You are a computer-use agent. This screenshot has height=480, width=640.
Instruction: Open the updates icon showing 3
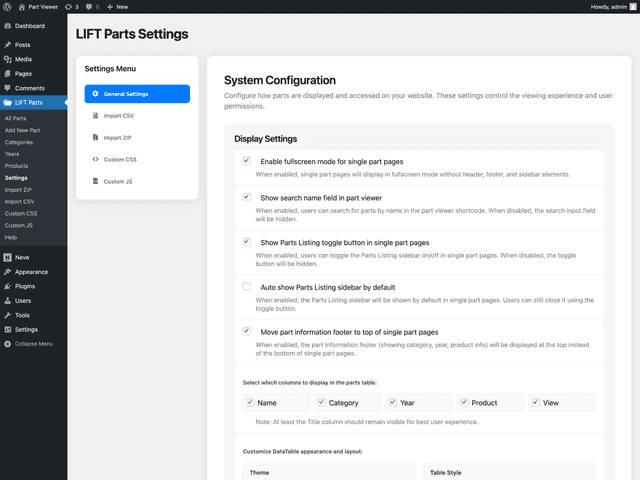tap(68, 7)
